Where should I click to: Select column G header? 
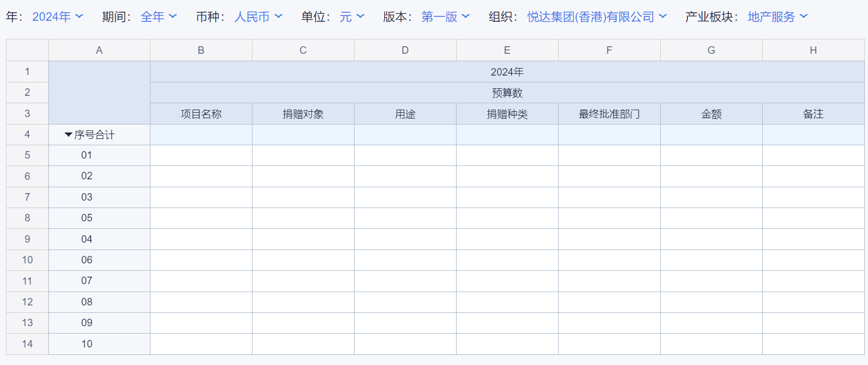point(711,51)
